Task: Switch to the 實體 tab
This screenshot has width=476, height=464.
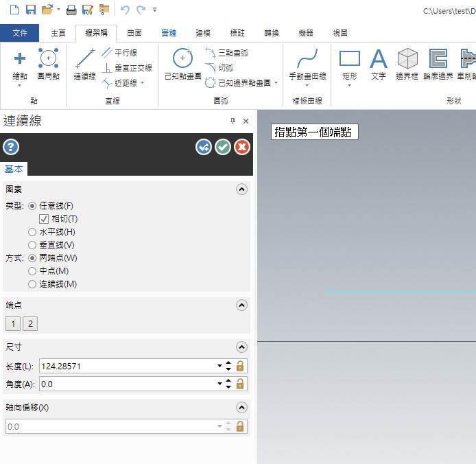Action: click(x=169, y=33)
